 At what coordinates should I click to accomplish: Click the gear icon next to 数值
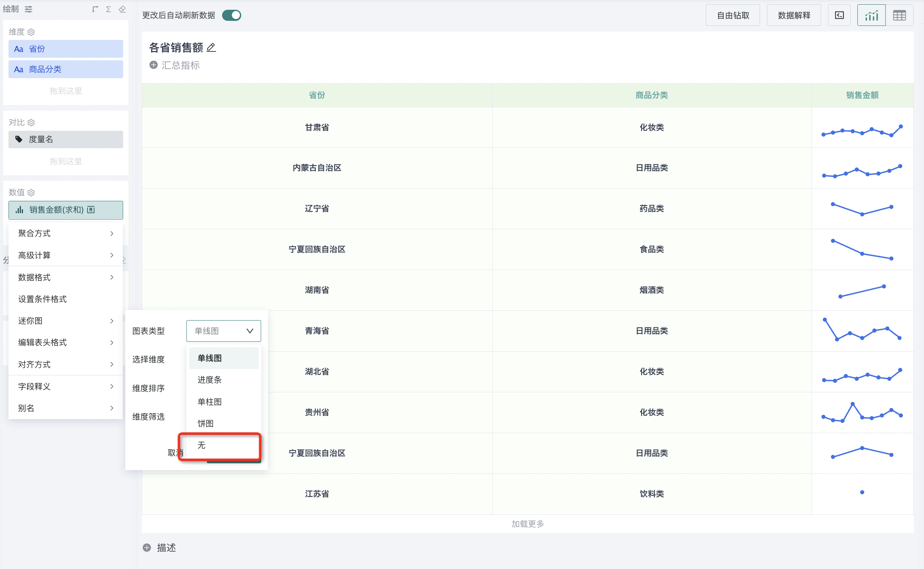coord(31,193)
